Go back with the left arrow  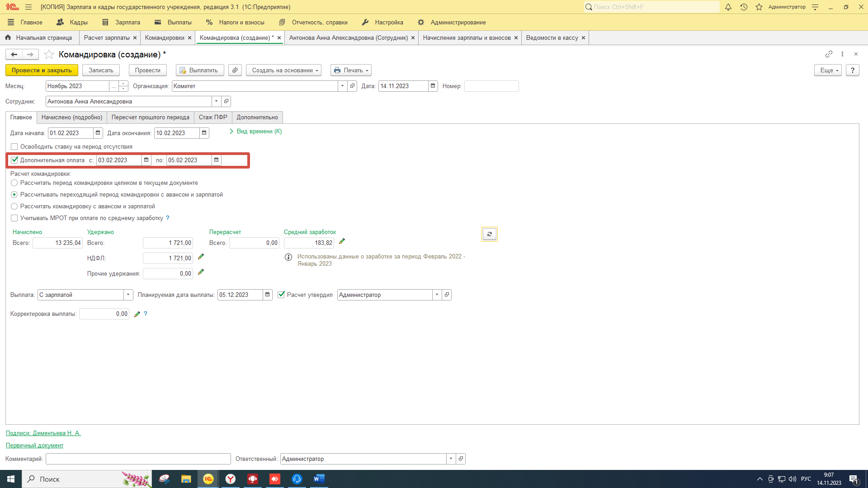(14, 55)
